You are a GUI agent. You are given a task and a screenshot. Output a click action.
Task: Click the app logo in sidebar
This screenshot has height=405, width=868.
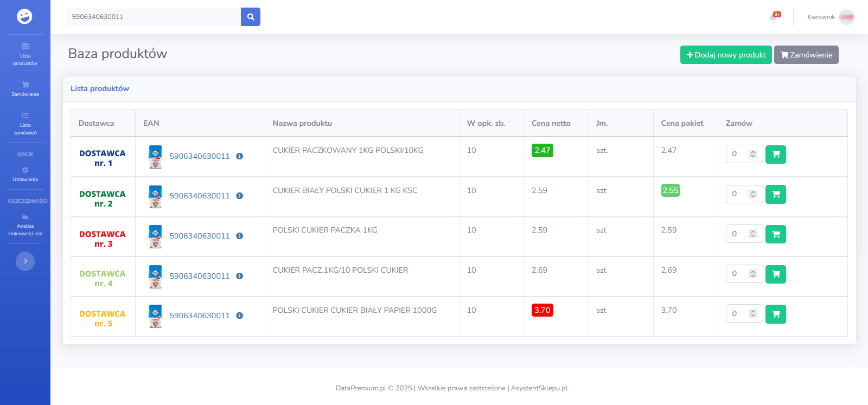coord(25,17)
